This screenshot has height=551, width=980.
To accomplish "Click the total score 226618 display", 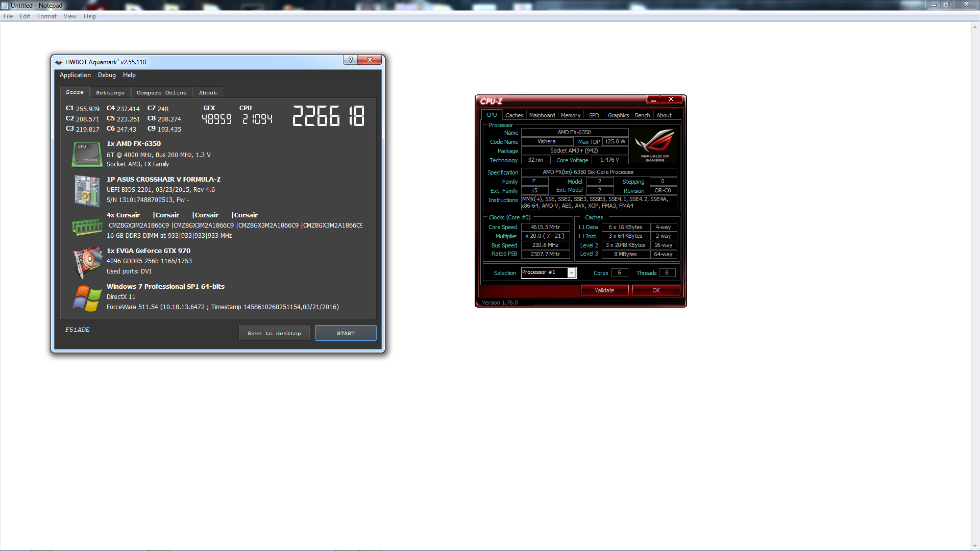I will (x=329, y=116).
